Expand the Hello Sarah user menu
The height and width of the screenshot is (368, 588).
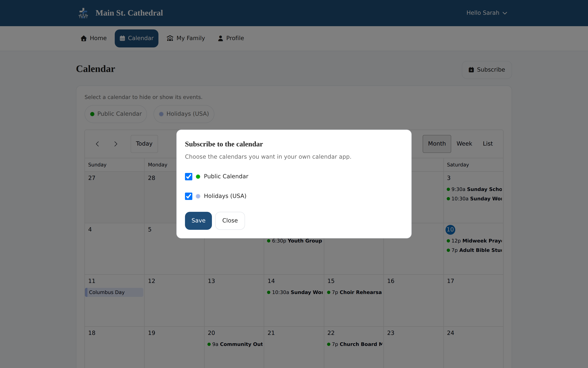pyautogui.click(x=487, y=13)
